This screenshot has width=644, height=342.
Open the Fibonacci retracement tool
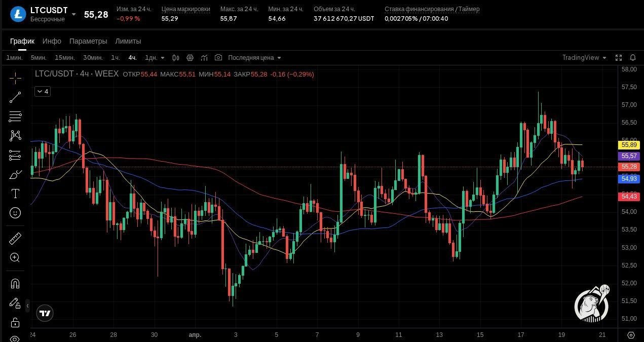[x=15, y=117]
